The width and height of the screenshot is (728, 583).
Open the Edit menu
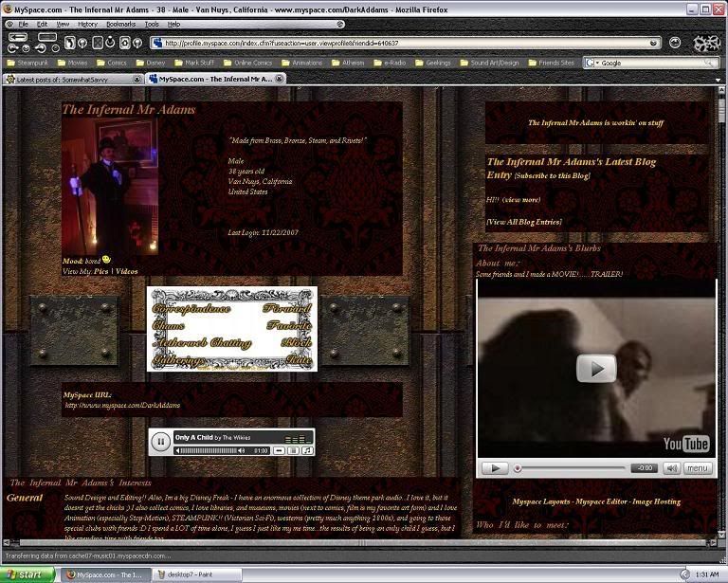[x=43, y=24]
